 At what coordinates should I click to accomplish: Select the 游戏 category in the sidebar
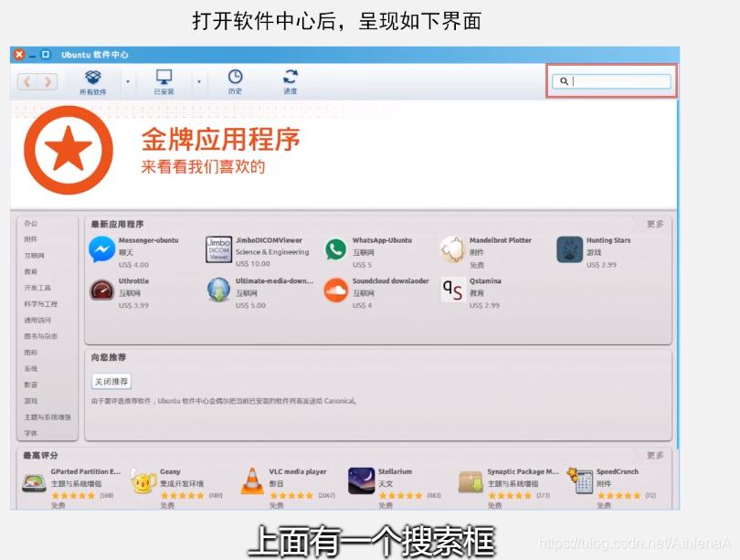31,401
